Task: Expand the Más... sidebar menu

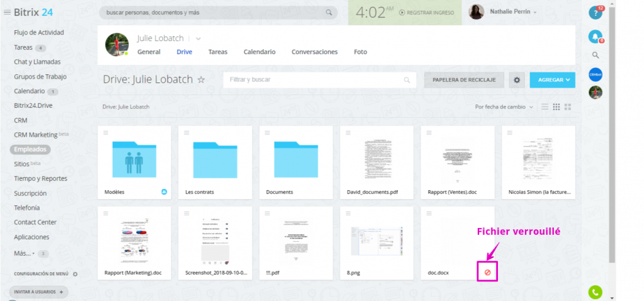Action: coord(24,253)
